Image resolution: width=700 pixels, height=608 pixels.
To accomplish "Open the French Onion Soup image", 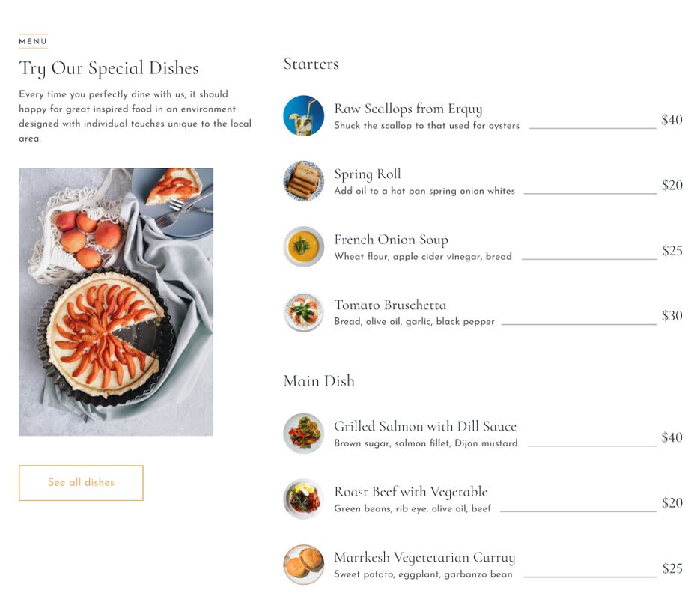I will (303, 247).
